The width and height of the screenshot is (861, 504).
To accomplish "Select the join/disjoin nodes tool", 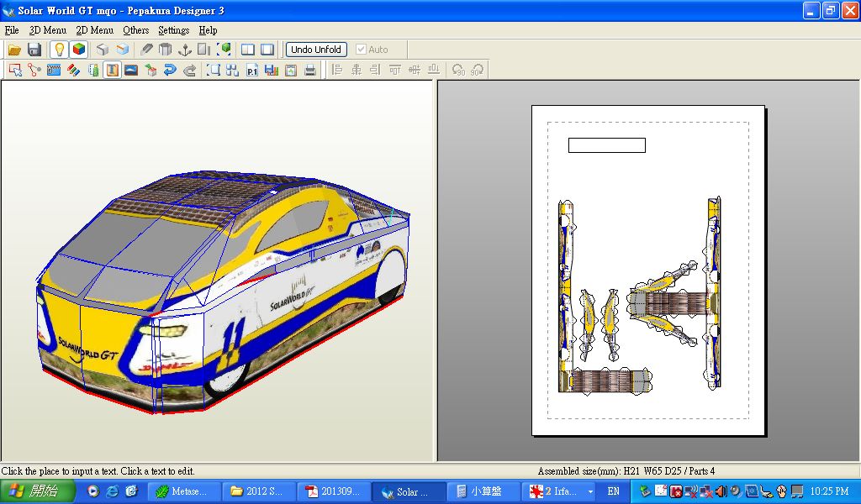I will pos(34,71).
